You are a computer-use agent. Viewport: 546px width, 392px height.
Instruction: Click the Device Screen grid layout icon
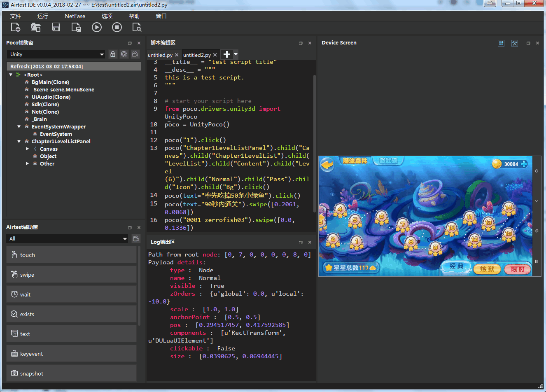tap(501, 43)
